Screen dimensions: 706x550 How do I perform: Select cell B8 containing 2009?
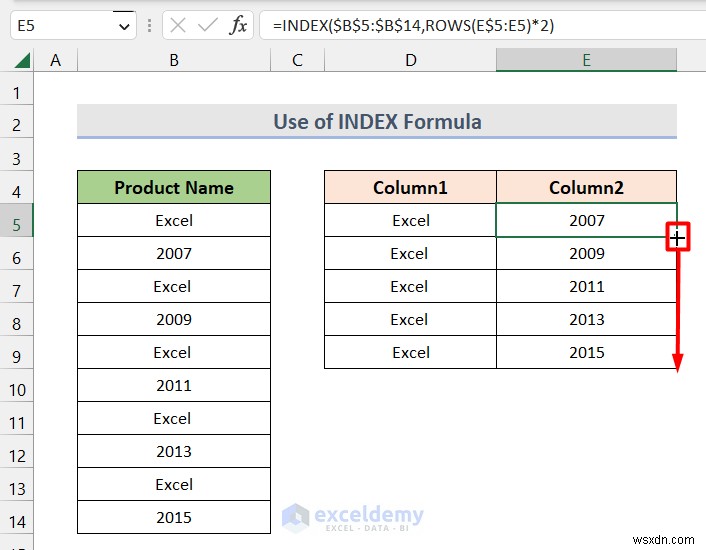click(174, 320)
